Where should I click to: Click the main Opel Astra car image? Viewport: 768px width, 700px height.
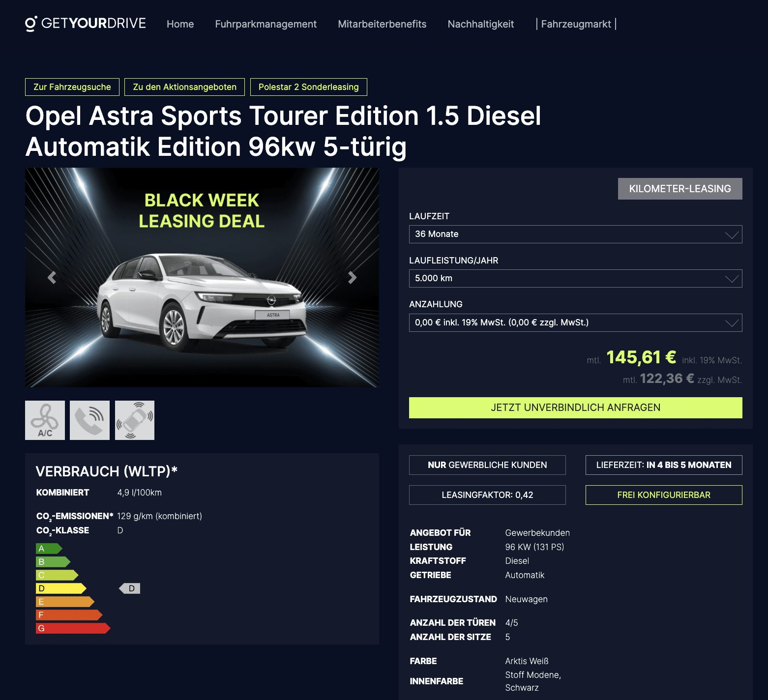click(x=202, y=277)
